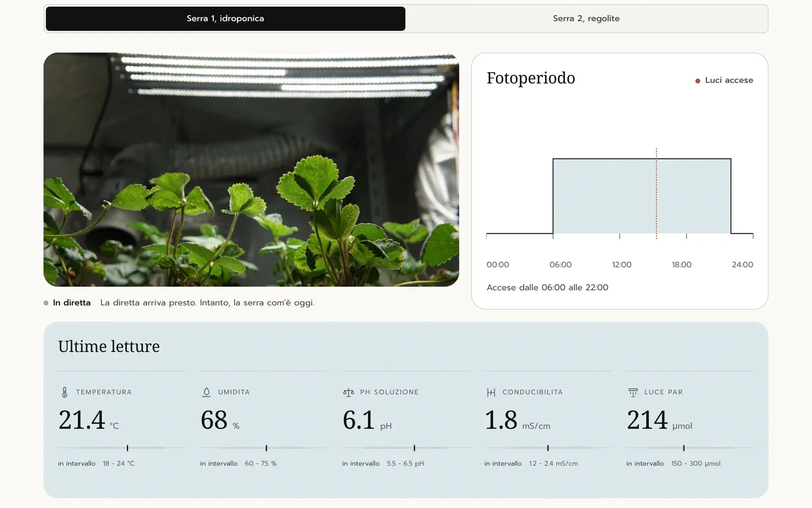Image resolution: width=812 pixels, height=508 pixels.
Task: Click the scale icon beside pH Soluzione
Action: 349,392
